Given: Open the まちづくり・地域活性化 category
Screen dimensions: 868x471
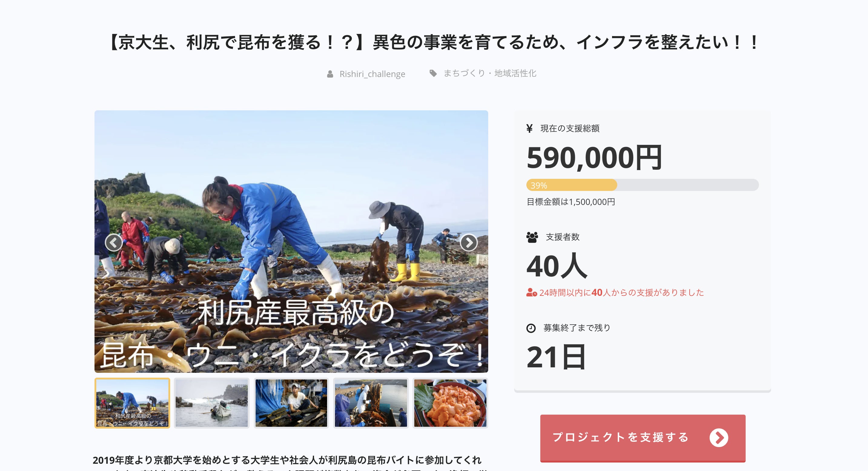Looking at the screenshot, I should (x=490, y=73).
